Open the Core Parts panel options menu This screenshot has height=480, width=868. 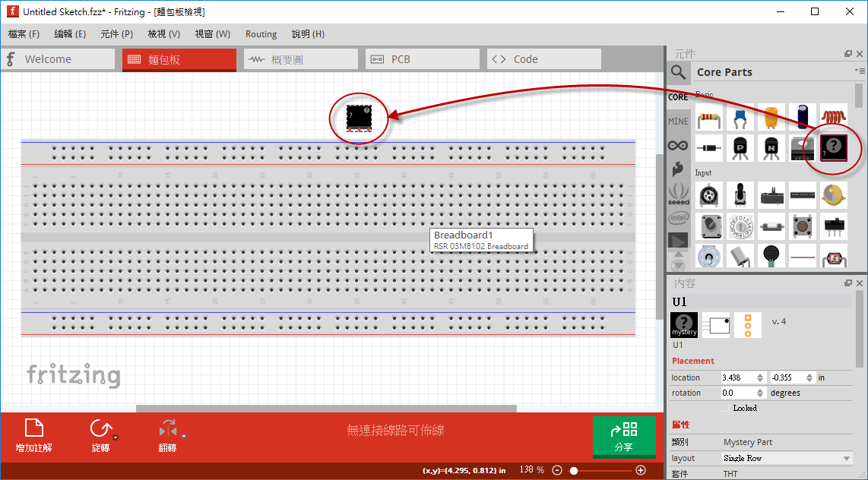pos(862,71)
